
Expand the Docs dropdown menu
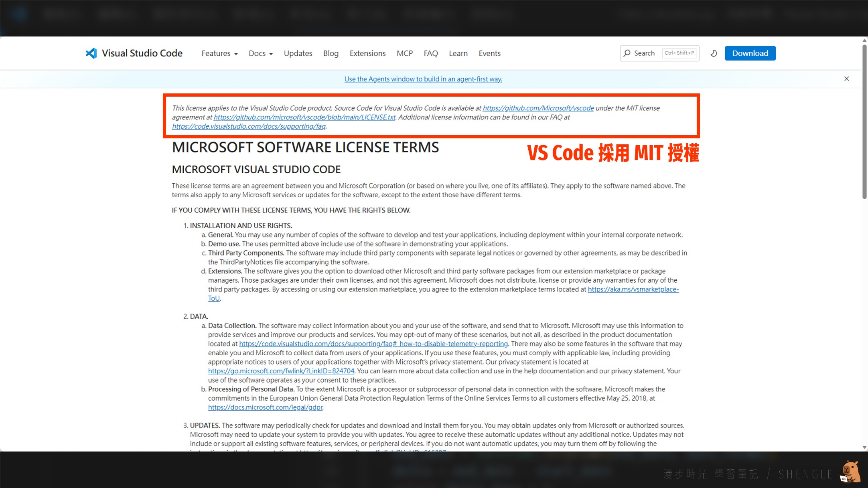[261, 53]
